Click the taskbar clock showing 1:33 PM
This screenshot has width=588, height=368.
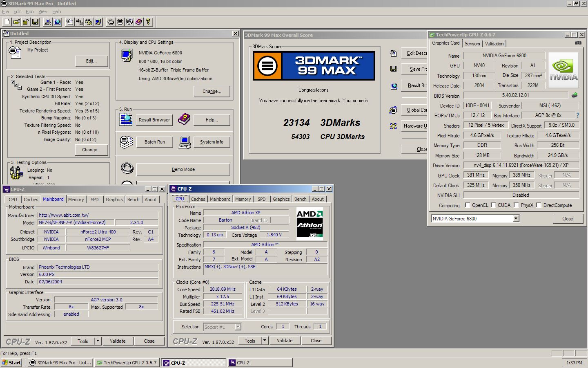coord(574,363)
